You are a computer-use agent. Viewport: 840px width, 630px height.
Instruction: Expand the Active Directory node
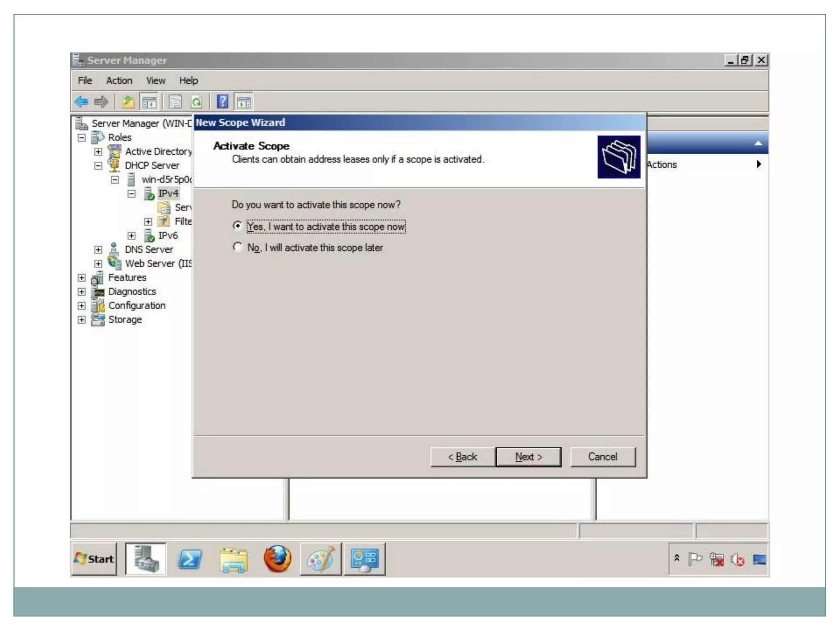pyautogui.click(x=98, y=152)
